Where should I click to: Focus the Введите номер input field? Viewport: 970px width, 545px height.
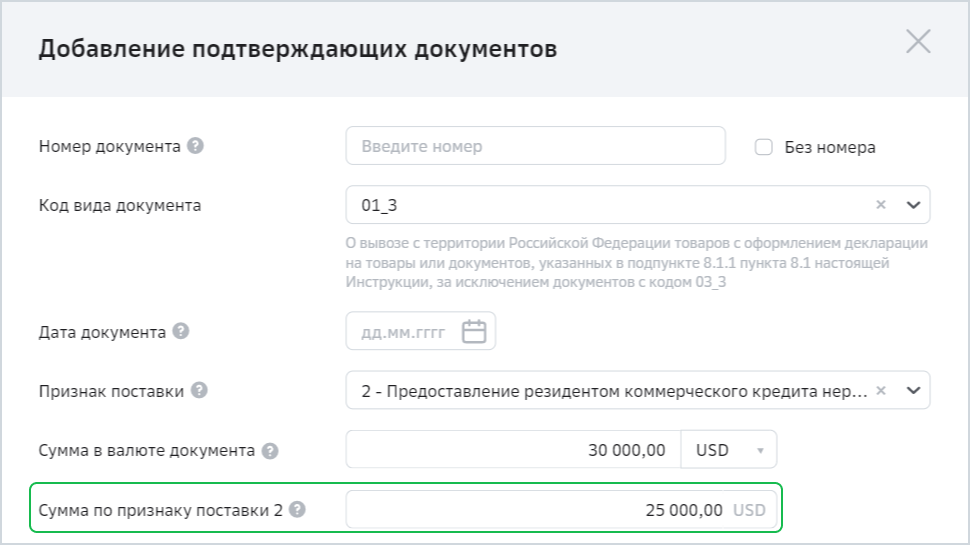click(535, 146)
